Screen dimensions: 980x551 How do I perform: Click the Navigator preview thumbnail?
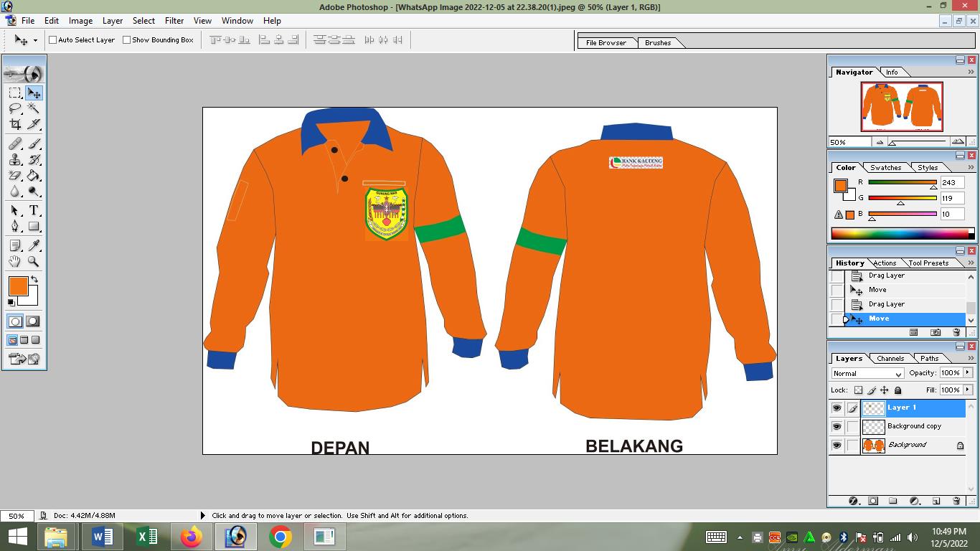point(902,106)
